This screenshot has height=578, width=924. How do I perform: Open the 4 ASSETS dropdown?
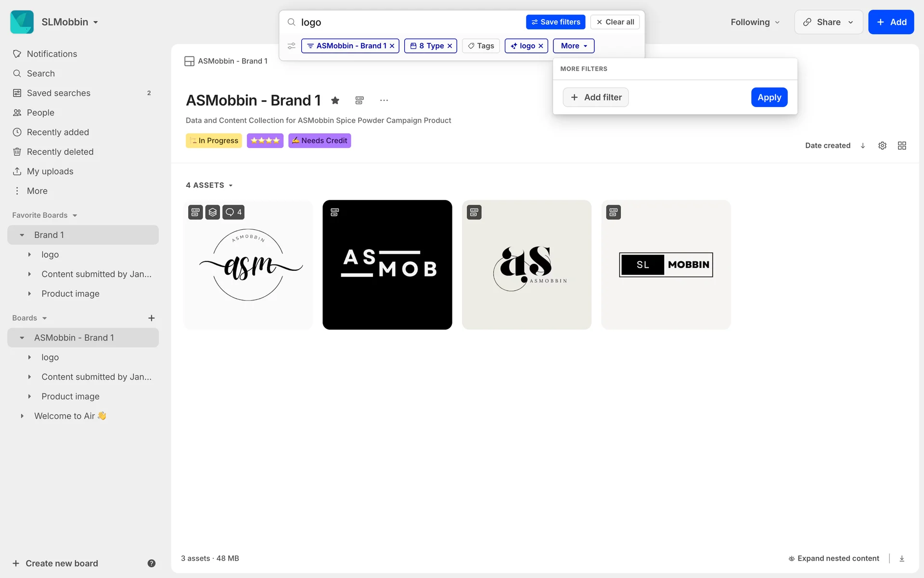coord(209,185)
